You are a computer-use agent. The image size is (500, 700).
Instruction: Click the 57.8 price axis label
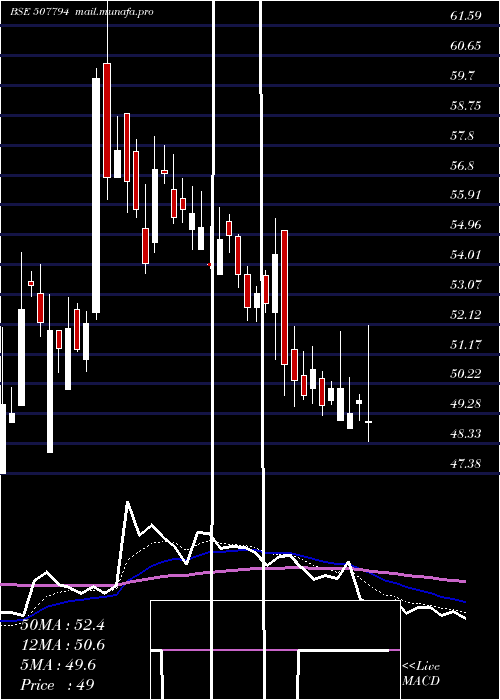pyautogui.click(x=462, y=136)
